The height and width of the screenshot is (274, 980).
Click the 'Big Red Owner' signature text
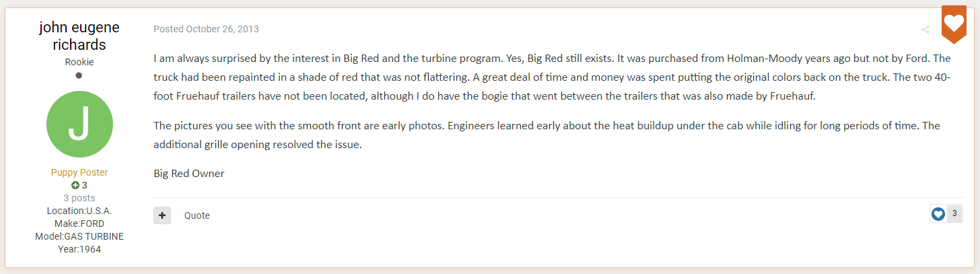[189, 174]
